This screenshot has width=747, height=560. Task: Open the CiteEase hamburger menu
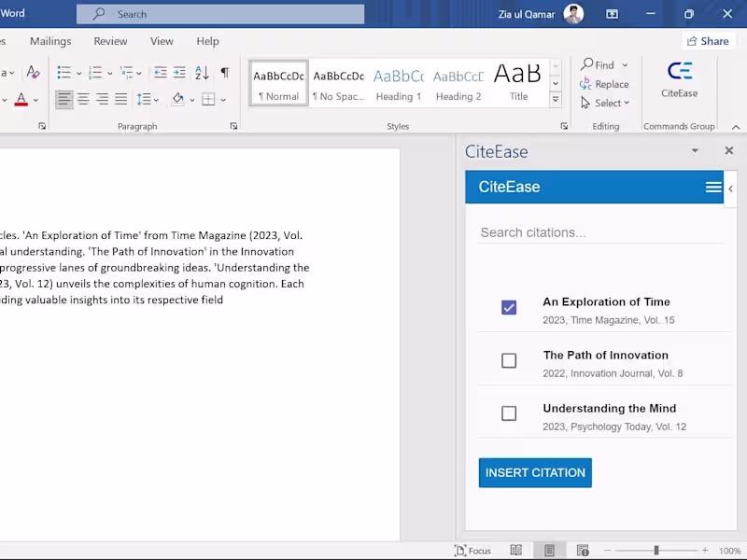[x=713, y=188]
